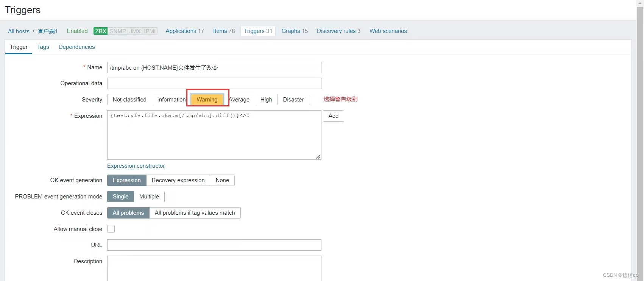Click the JMX availability badge
This screenshot has height=281, width=644.
[135, 31]
